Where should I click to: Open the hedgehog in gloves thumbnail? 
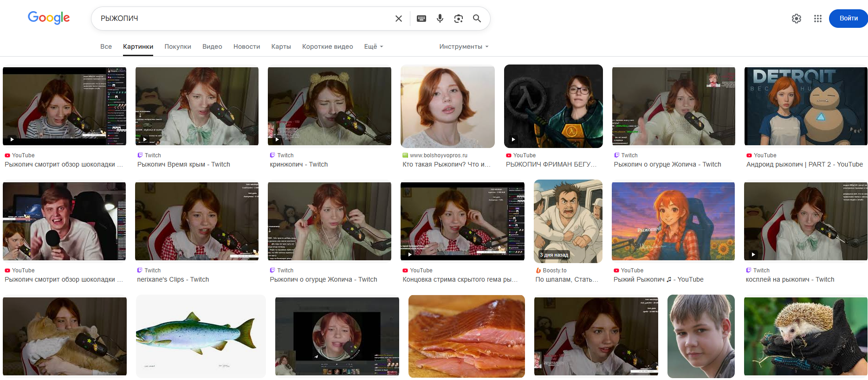806,336
